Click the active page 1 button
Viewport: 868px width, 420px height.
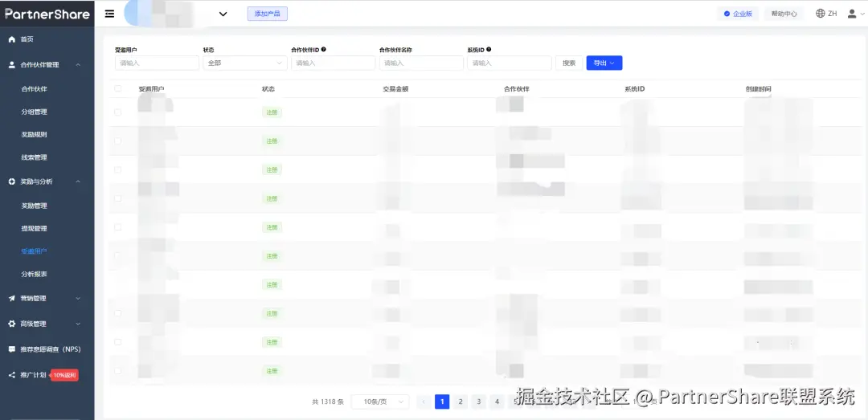(442, 402)
